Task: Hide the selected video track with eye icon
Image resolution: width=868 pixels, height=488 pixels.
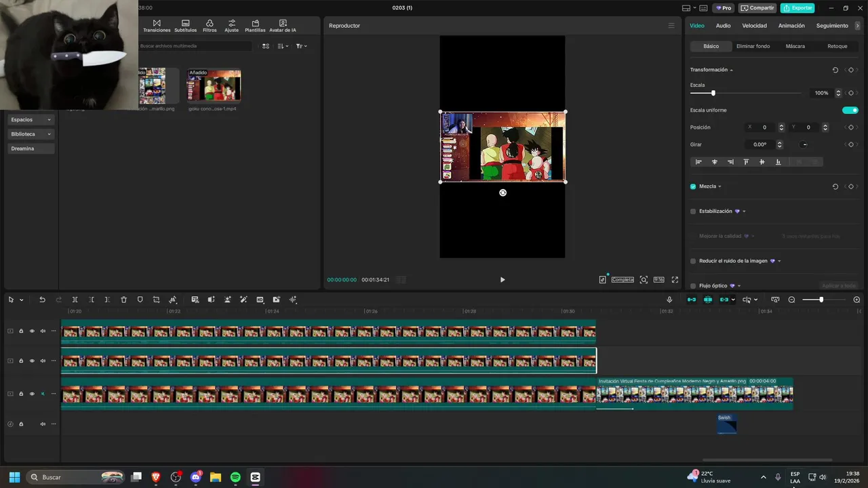Action: pos(32,361)
